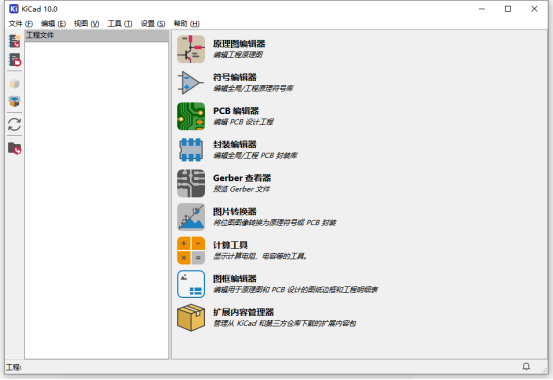This screenshot has width=553, height=380.
Task: Launch the Footprint Editor blue chip icon
Action: coord(191,150)
